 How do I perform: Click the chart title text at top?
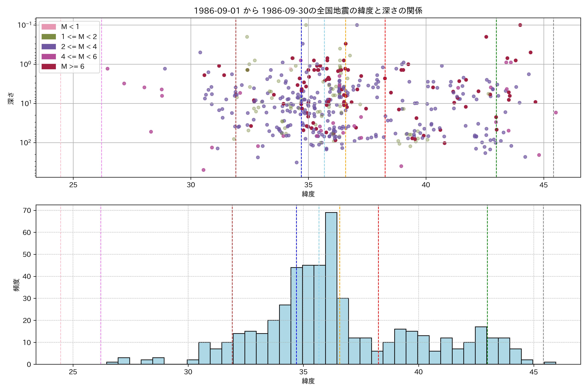(308, 10)
